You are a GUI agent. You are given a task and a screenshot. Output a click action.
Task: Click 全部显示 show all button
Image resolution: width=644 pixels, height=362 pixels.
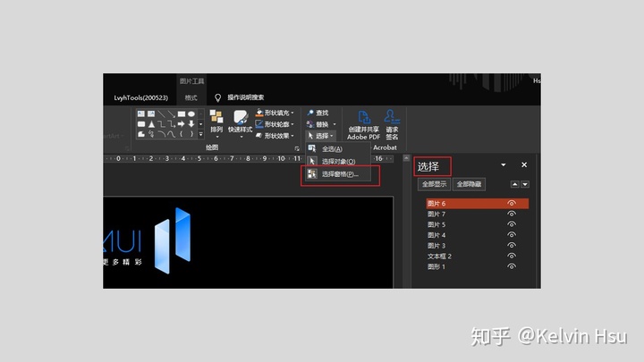434,184
